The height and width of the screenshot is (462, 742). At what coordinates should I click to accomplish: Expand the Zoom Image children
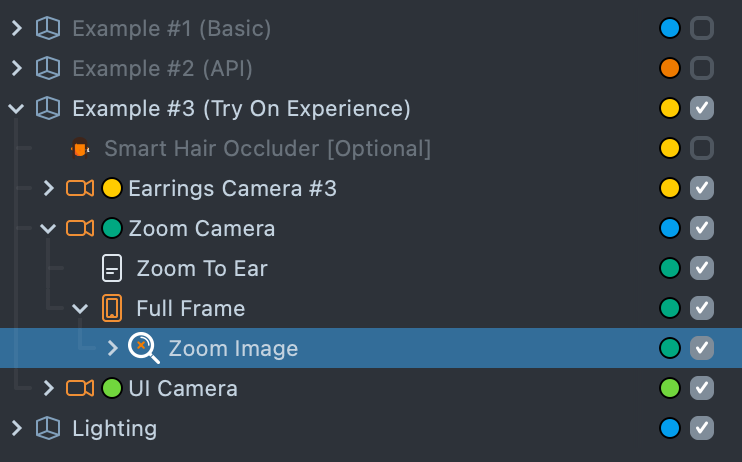pos(112,348)
